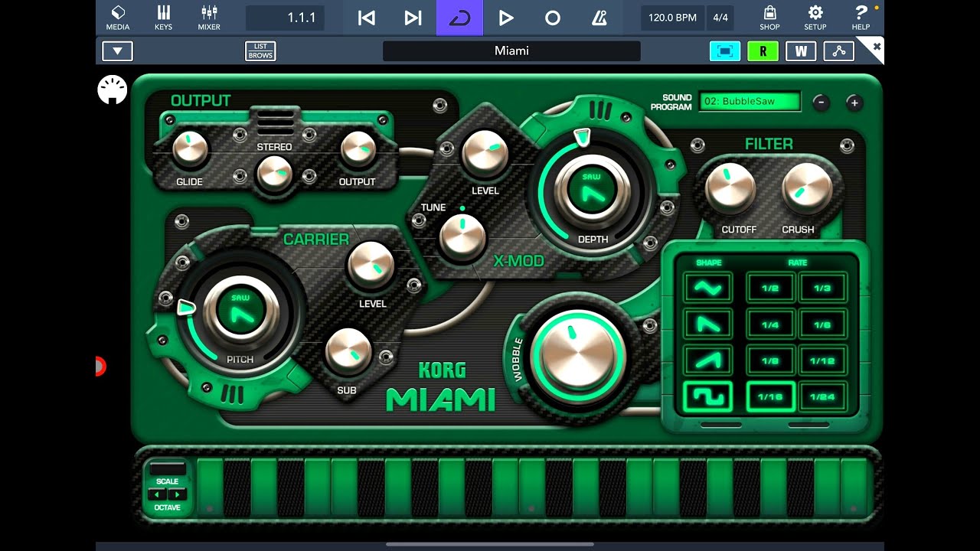Open MIDI connector settings icon
This screenshot has height=551, width=980.
click(113, 90)
